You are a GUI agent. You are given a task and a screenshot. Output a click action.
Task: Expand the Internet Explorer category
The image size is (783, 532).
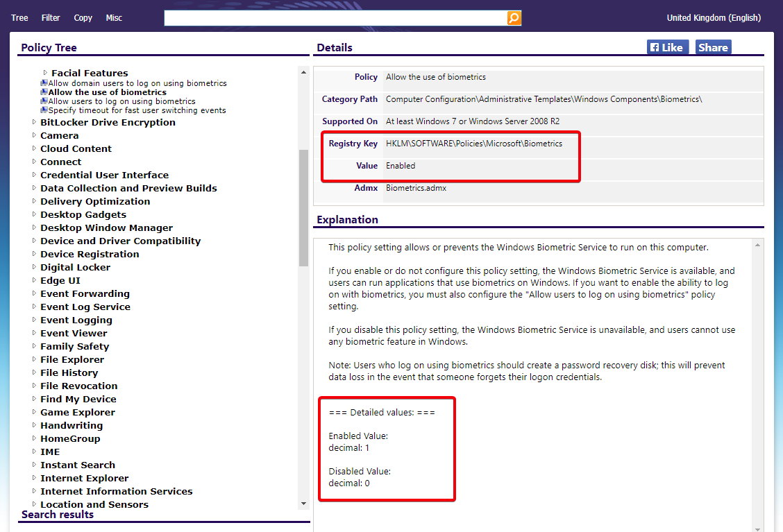(x=34, y=478)
